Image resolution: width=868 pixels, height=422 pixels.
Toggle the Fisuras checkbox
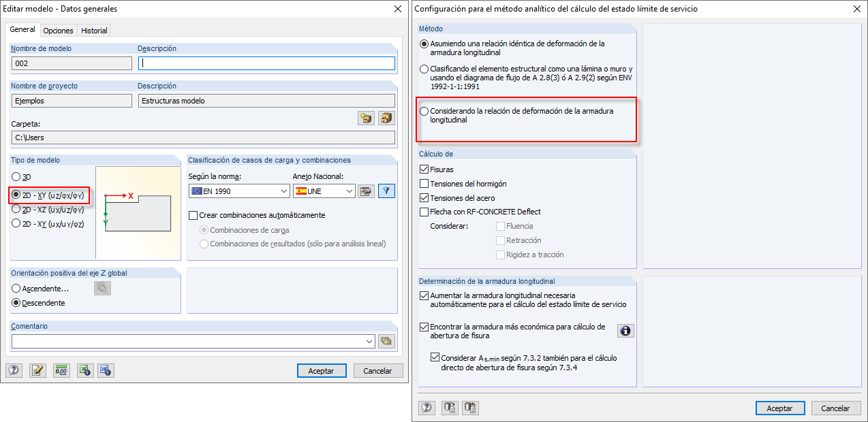424,169
